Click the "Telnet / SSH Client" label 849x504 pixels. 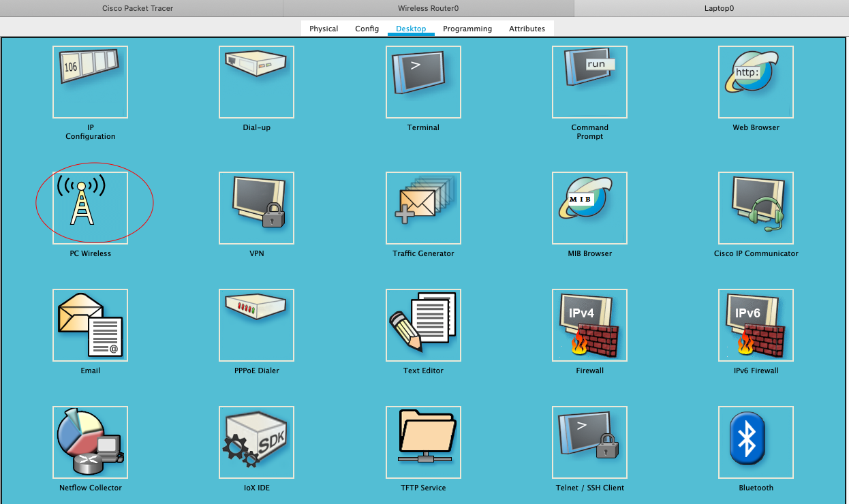tap(589, 488)
